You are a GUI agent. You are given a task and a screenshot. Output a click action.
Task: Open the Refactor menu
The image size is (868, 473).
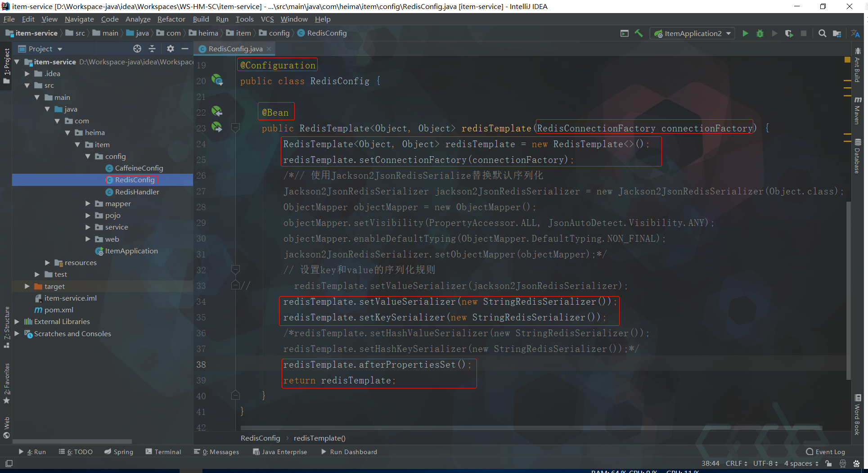click(171, 19)
